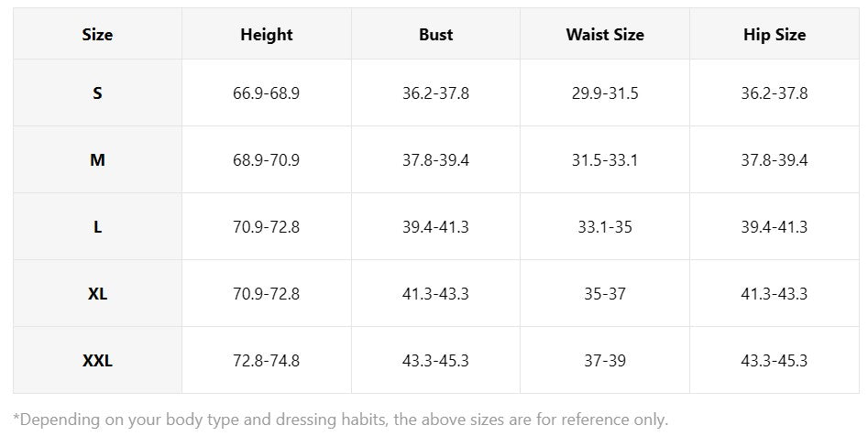Select the 37-39 waist value
868x436 pixels.
point(605,361)
